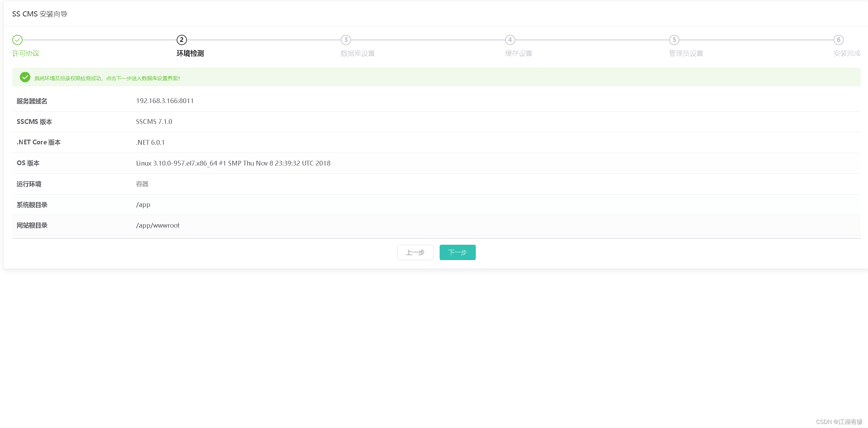Screen dimensions: 868x428
Task: Click the .NET Core 版本 label
Action: click(x=39, y=142)
